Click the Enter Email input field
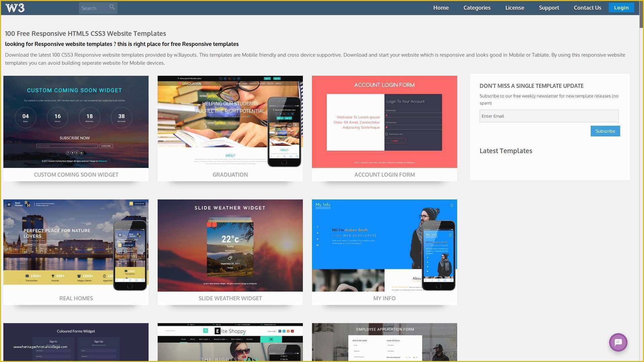Image resolution: width=644 pixels, height=362 pixels. tap(548, 116)
